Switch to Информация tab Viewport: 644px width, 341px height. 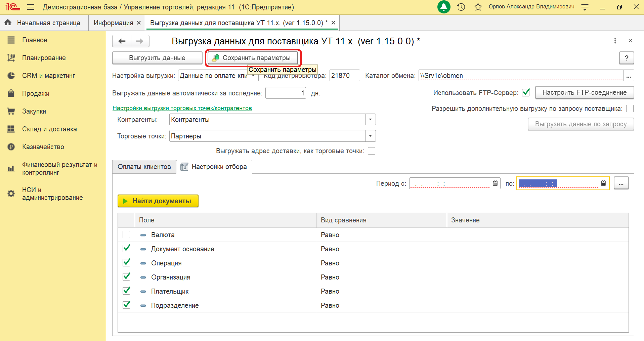(113, 23)
